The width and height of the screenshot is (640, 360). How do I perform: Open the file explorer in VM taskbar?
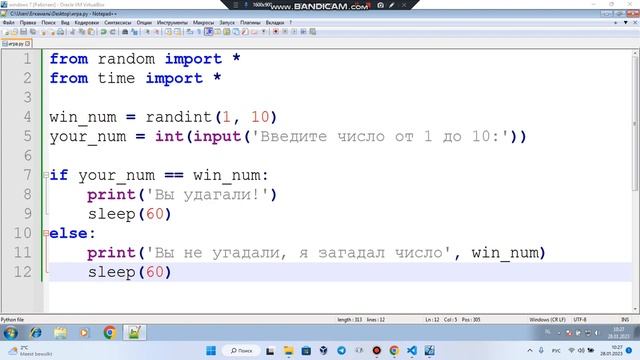click(x=60, y=333)
